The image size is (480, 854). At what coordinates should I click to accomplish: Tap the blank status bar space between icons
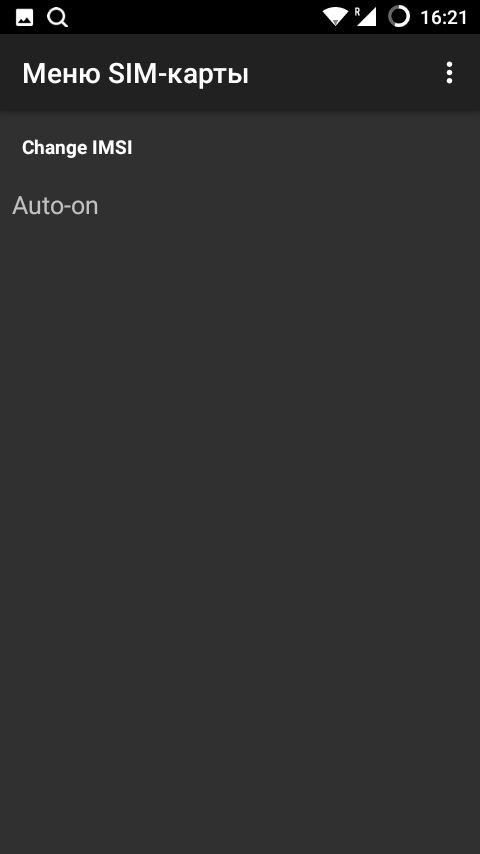pos(195,17)
